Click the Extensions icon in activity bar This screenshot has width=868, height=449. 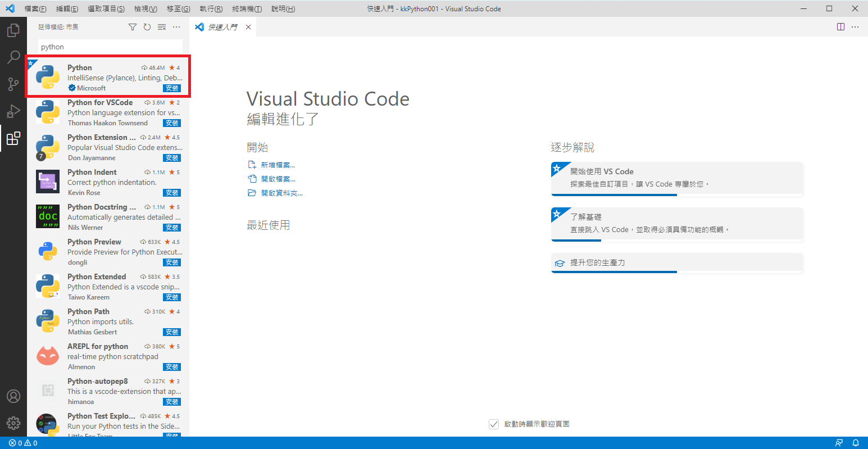coord(13,138)
